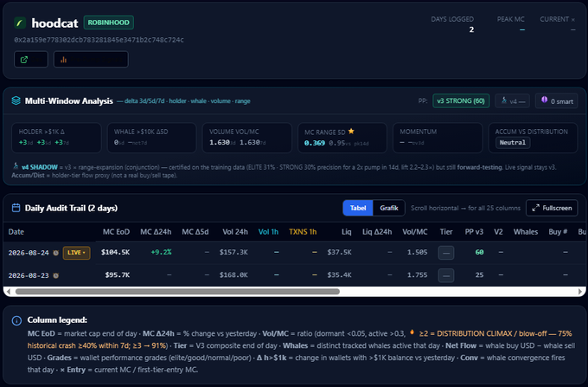Click the star icon beside MC RANGE 5D

pyautogui.click(x=351, y=131)
